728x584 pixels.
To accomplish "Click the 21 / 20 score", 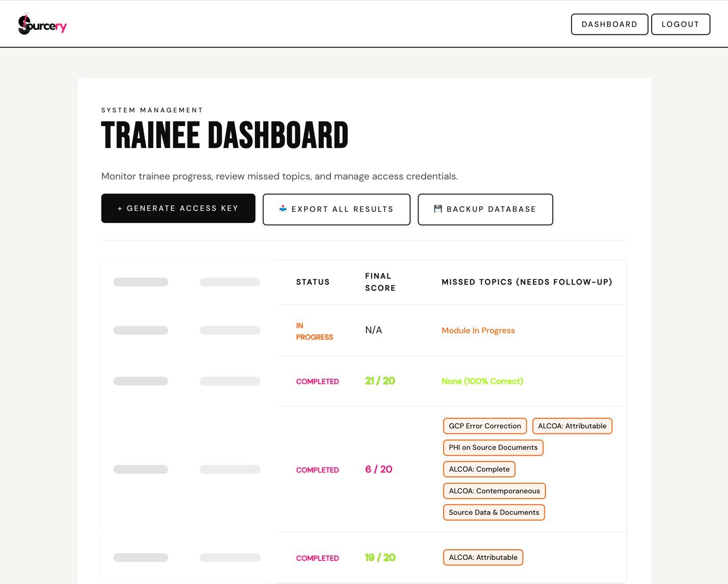I will (380, 381).
